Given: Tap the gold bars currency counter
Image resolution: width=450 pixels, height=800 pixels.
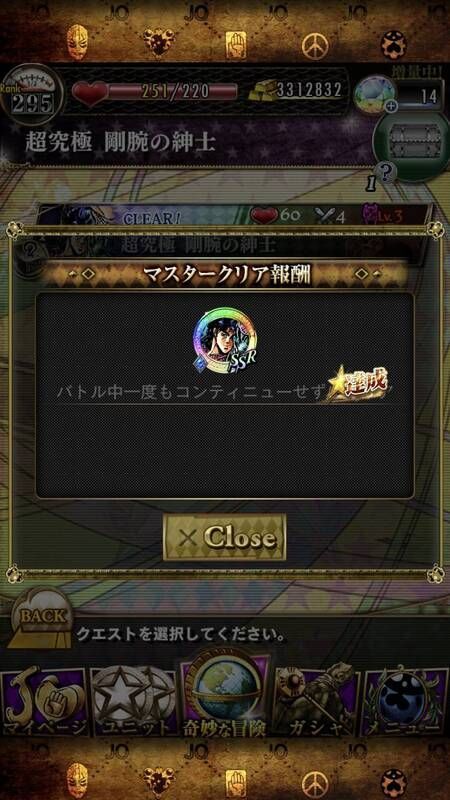Looking at the screenshot, I should [296, 90].
